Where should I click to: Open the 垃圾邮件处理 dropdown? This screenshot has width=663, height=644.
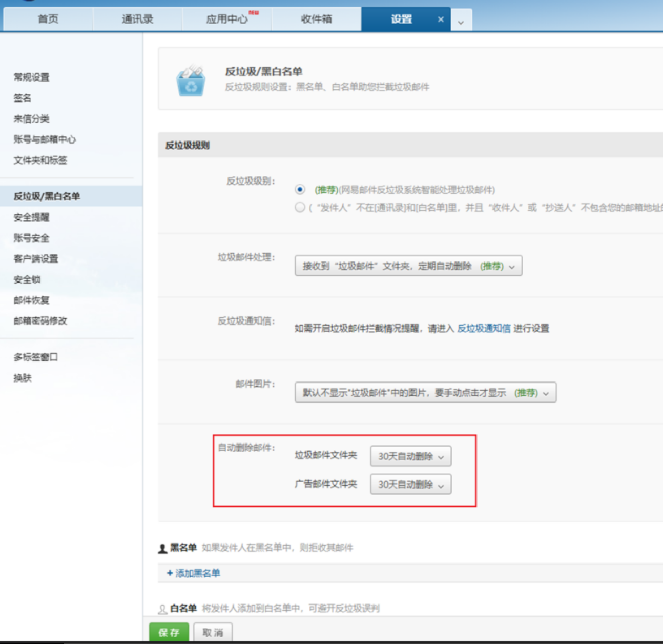(408, 266)
